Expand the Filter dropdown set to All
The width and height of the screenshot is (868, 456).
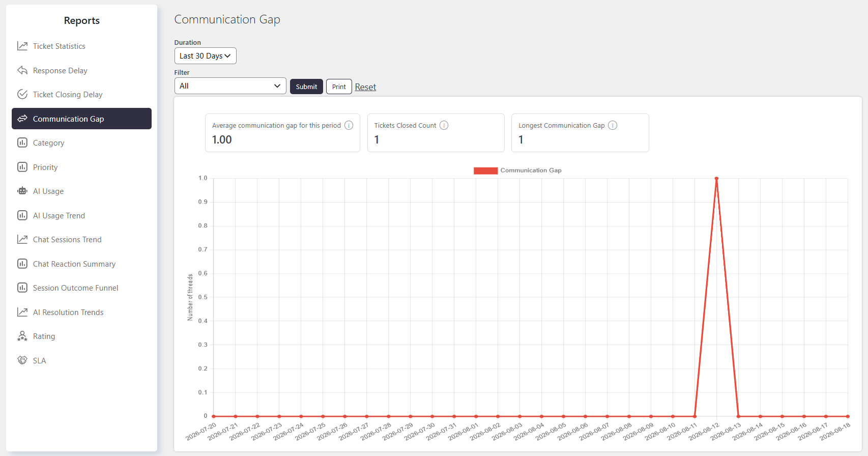(230, 86)
